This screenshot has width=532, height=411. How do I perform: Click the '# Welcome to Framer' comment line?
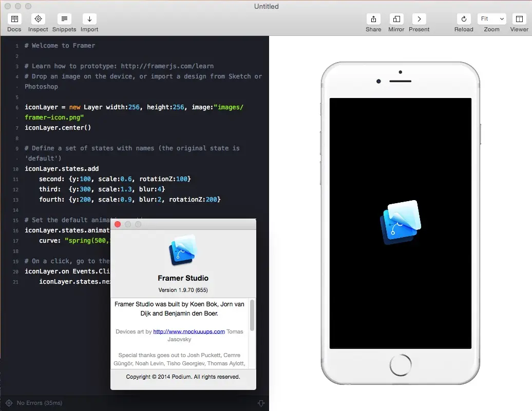[x=60, y=46]
